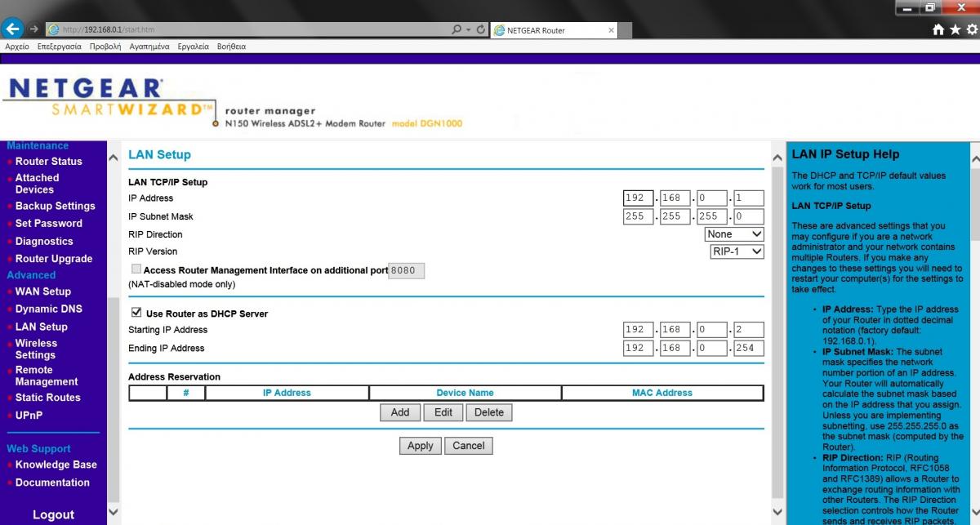Screen dimensions: 980x525
Task: Click main content scroll up arrow
Action: point(777,158)
